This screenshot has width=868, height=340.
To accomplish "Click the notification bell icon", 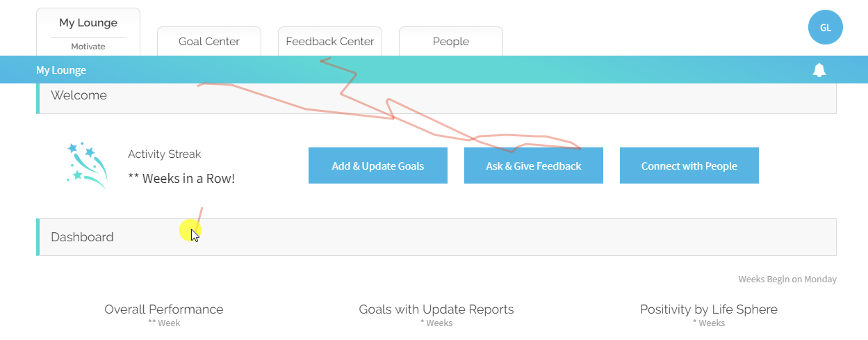I will click(x=819, y=70).
